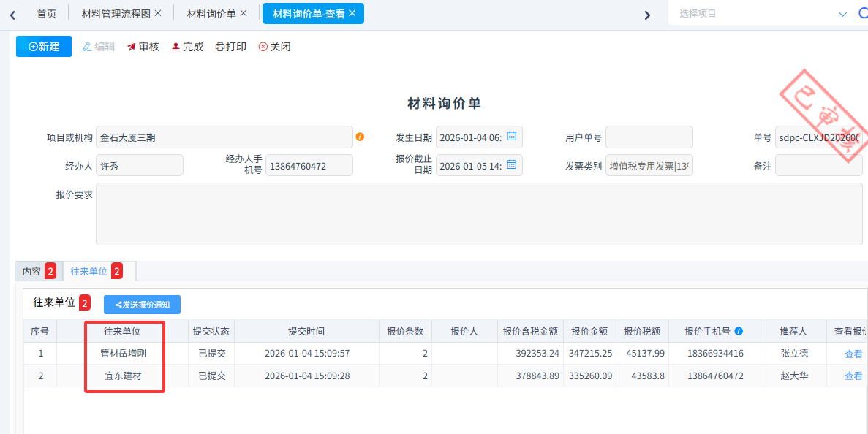Open calendar for 报价截止日期 field

[x=512, y=165]
